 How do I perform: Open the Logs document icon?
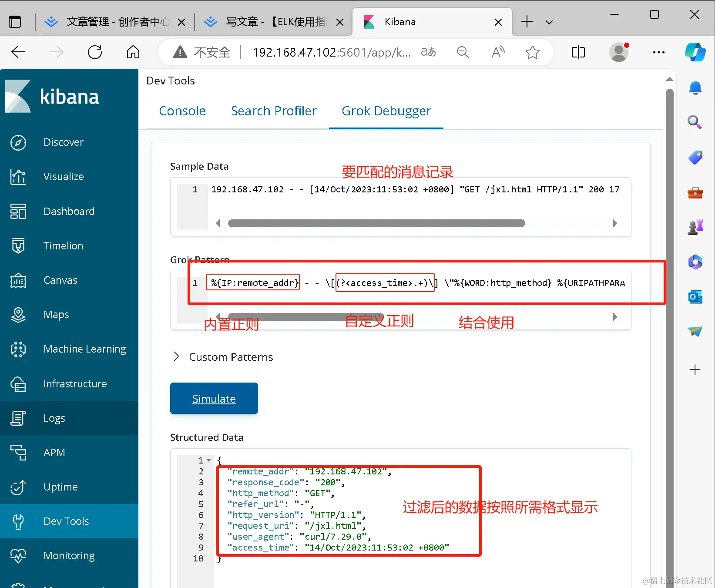point(18,418)
